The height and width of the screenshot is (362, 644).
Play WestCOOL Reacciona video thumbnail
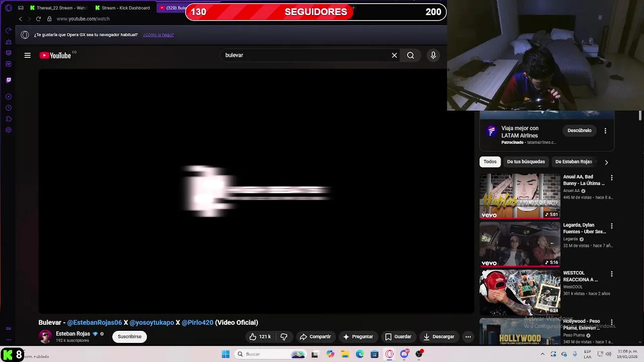(520, 293)
